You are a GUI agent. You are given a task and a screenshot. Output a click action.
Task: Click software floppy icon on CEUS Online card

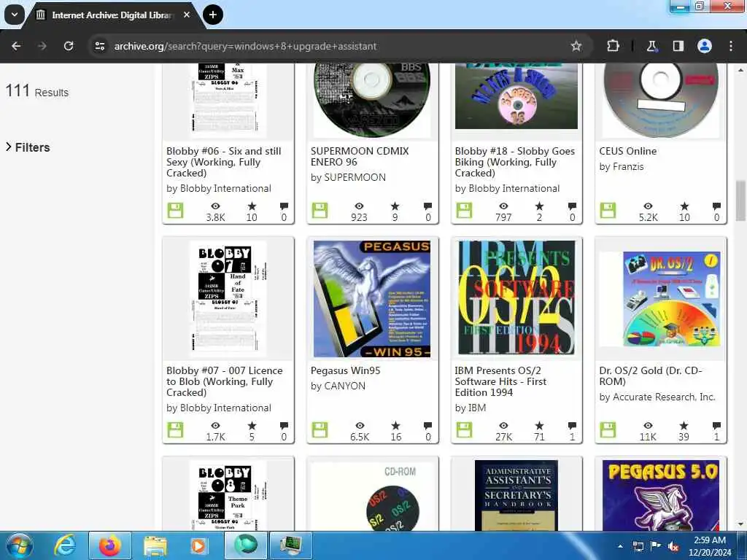pos(608,211)
